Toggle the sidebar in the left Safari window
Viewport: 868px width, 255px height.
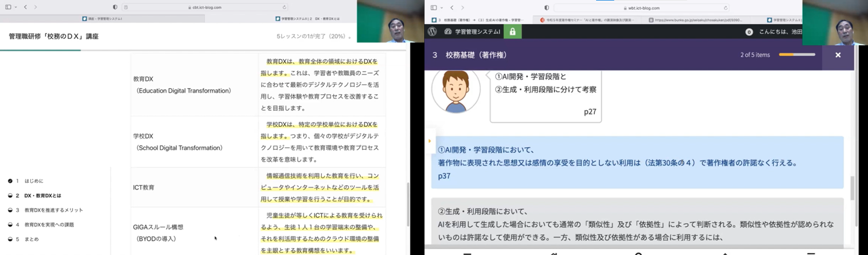(x=8, y=7)
